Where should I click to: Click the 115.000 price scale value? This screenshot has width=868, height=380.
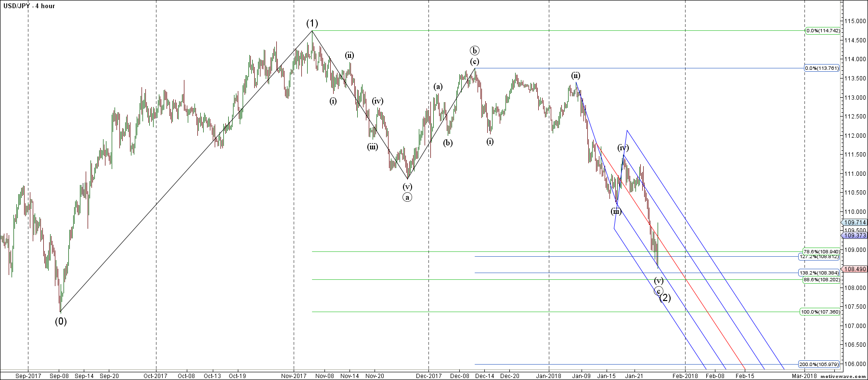coord(855,21)
